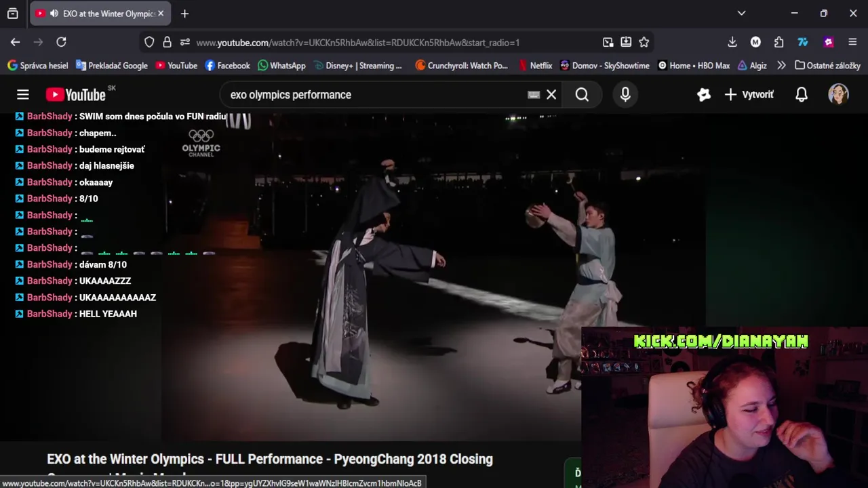Clear the YouTube search query
The image size is (868, 488).
[x=551, y=95]
